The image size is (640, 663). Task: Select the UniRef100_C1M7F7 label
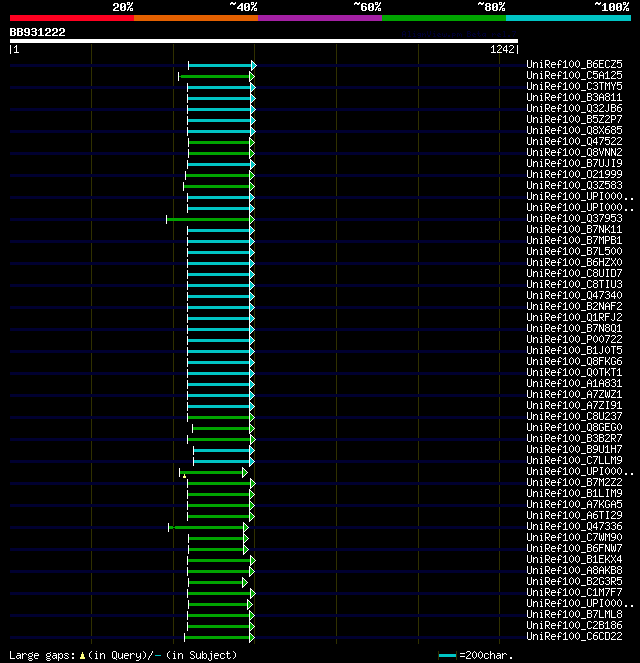coord(574,592)
